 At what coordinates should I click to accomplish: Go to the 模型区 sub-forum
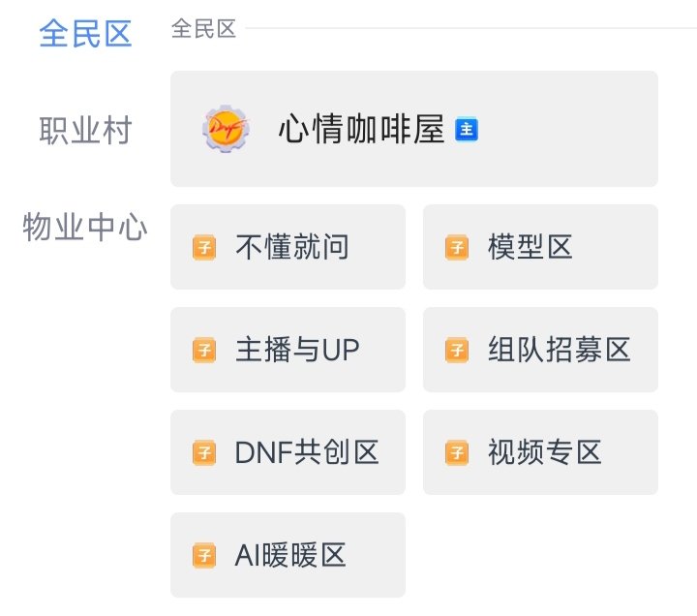(530, 248)
